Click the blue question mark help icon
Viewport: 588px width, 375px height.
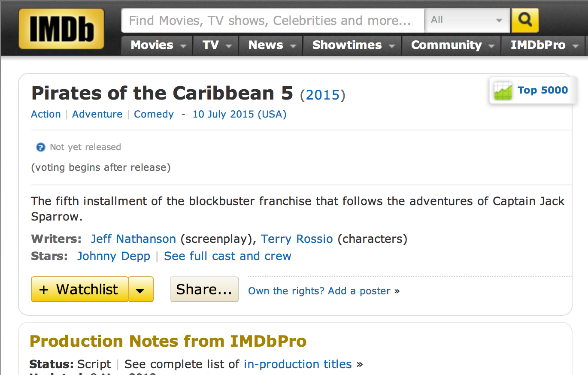(40, 148)
